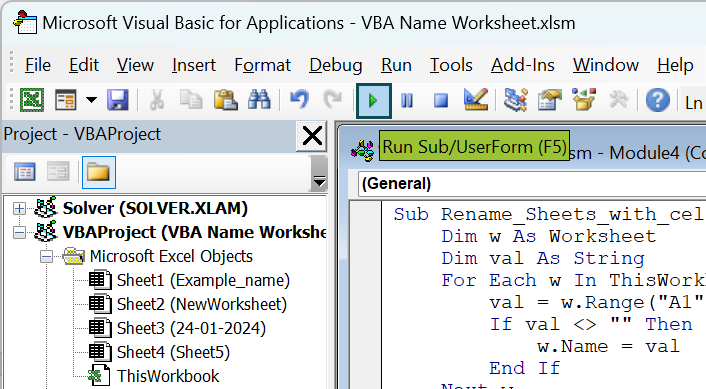The height and width of the screenshot is (389, 706).
Task: Click the Module4 code window icon
Action: [362, 150]
